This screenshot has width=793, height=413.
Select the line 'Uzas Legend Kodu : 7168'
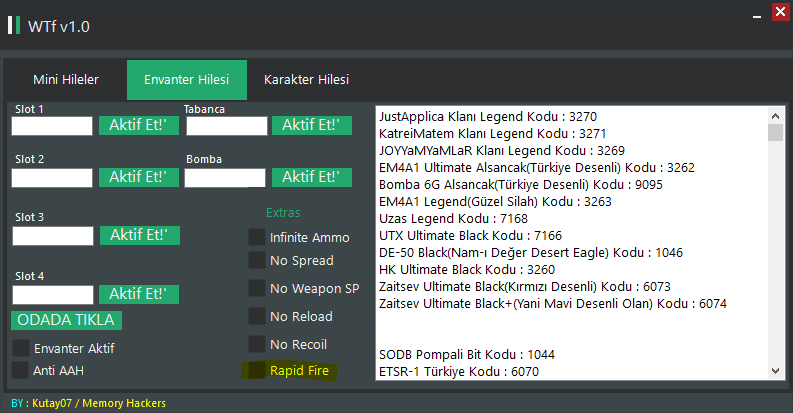tap(453, 219)
